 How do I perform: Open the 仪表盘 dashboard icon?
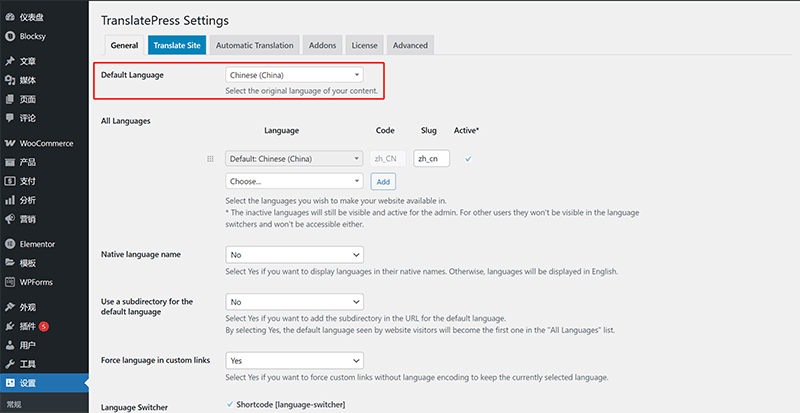10,17
